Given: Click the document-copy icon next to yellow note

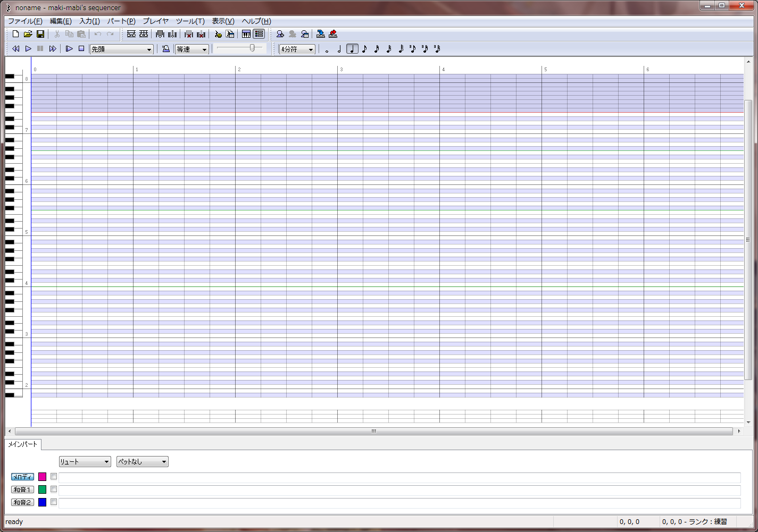Looking at the screenshot, I should pos(230,34).
